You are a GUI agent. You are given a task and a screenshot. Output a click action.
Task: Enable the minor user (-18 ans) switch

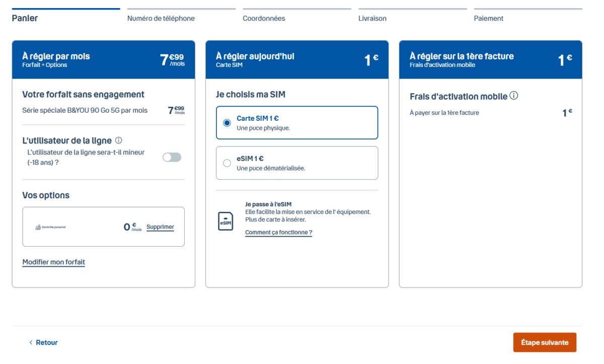pyautogui.click(x=172, y=157)
